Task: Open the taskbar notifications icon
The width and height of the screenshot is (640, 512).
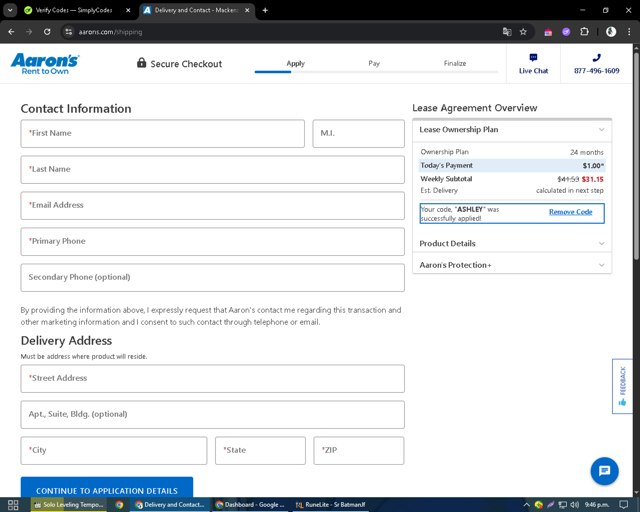Action: [623, 505]
